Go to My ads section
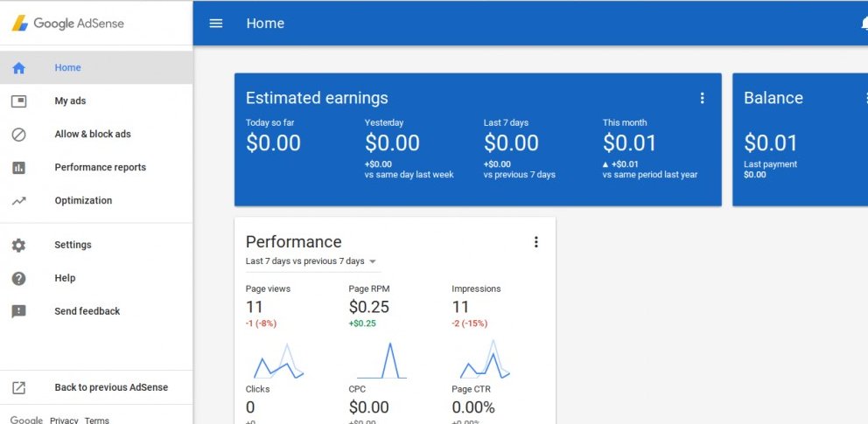Viewport: 868px width, 424px height. (x=96, y=101)
